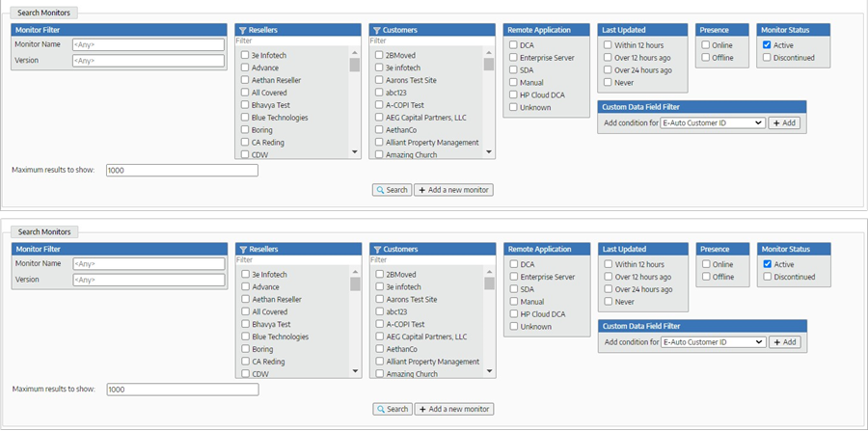This screenshot has height=431, width=868.
Task: Click the Search magnifier button in the lower panel
Action: pos(392,409)
